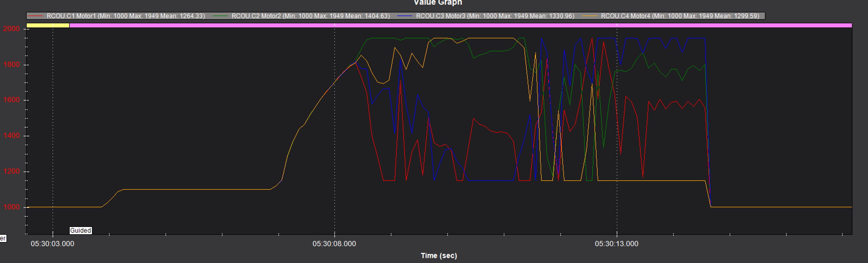868x263 pixels.
Task: Click the red Motor1 line swatch in legend
Action: coord(36,16)
